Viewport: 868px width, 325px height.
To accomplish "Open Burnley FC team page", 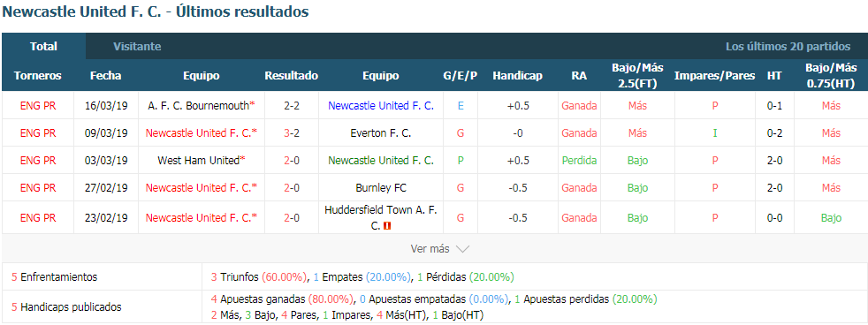I will tap(380, 188).
